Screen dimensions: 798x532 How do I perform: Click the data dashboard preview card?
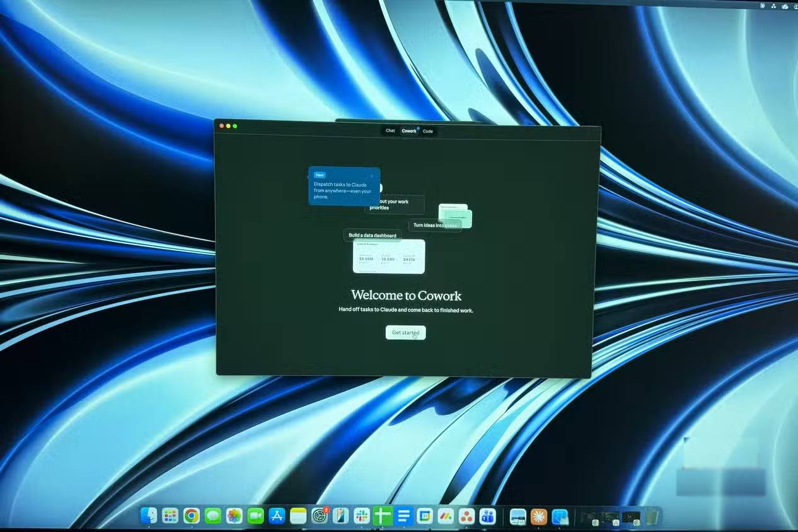coord(388,257)
